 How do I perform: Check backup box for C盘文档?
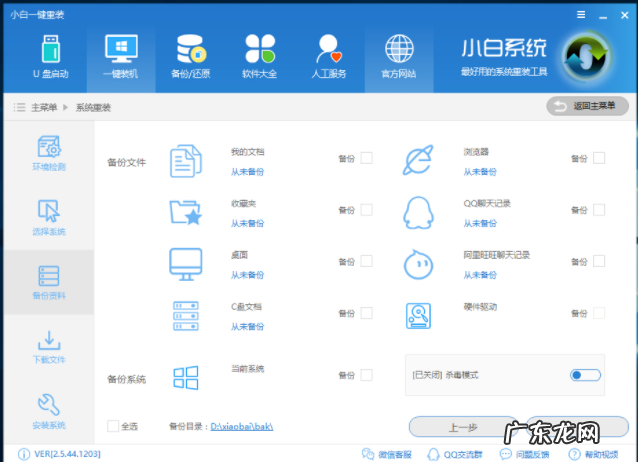367,313
